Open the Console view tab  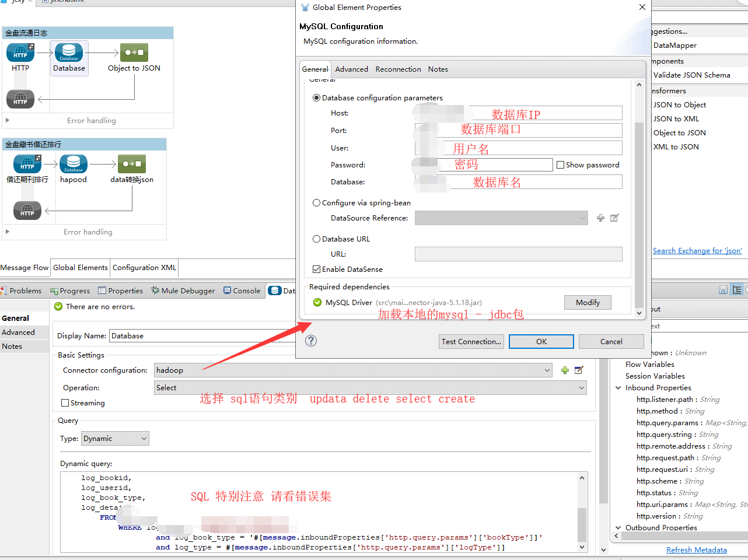click(x=242, y=290)
